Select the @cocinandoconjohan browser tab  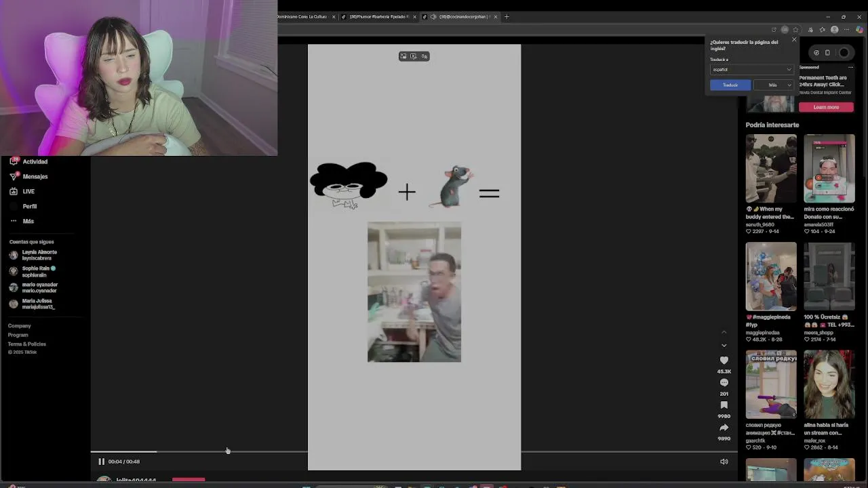pos(460,16)
